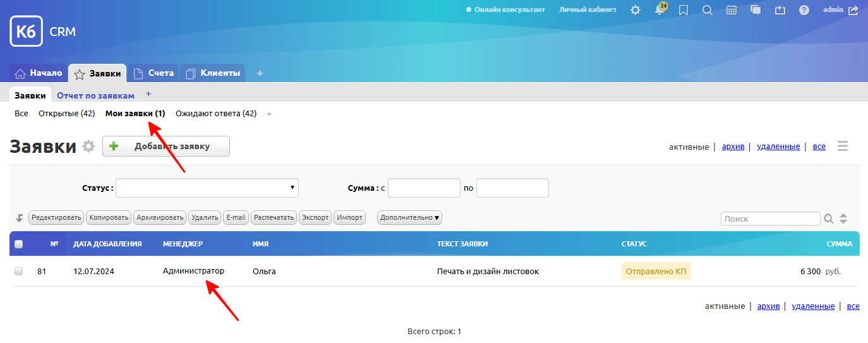Open the chat messages icon

(756, 10)
